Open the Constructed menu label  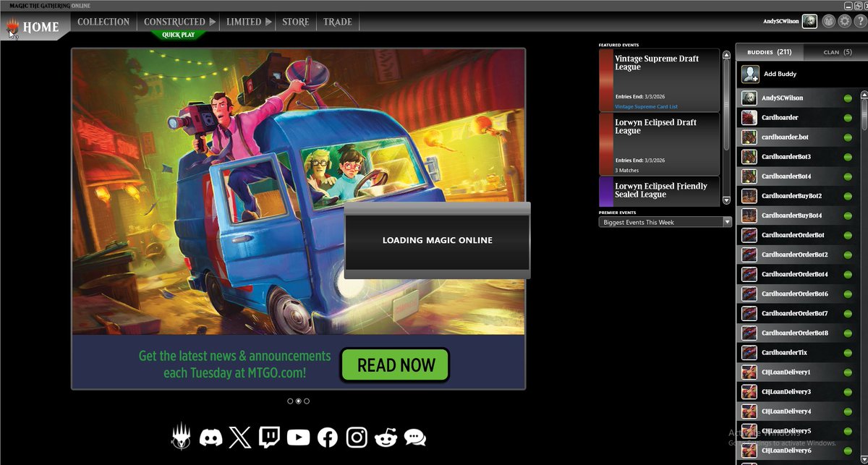pyautogui.click(x=174, y=22)
